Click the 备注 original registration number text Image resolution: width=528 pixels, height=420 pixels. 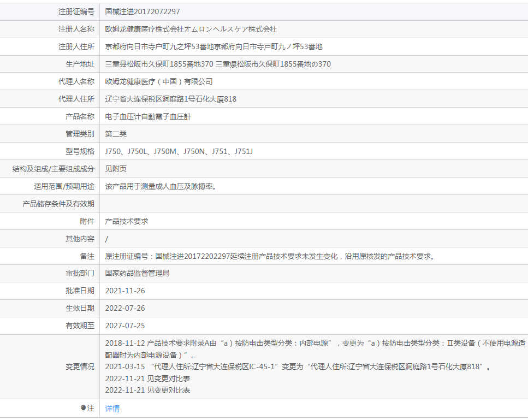tap(271, 256)
